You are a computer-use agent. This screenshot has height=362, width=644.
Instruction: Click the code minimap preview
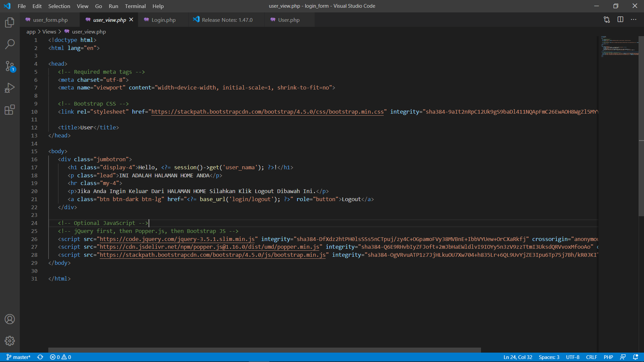pyautogui.click(x=620, y=46)
